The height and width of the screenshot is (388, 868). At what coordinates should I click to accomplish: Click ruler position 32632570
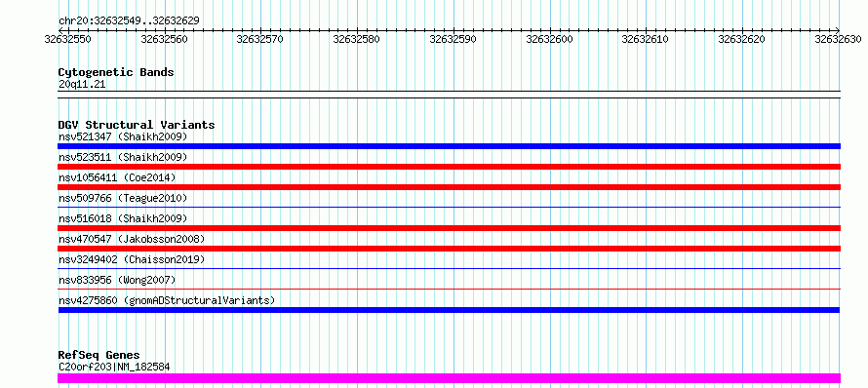pos(260,39)
